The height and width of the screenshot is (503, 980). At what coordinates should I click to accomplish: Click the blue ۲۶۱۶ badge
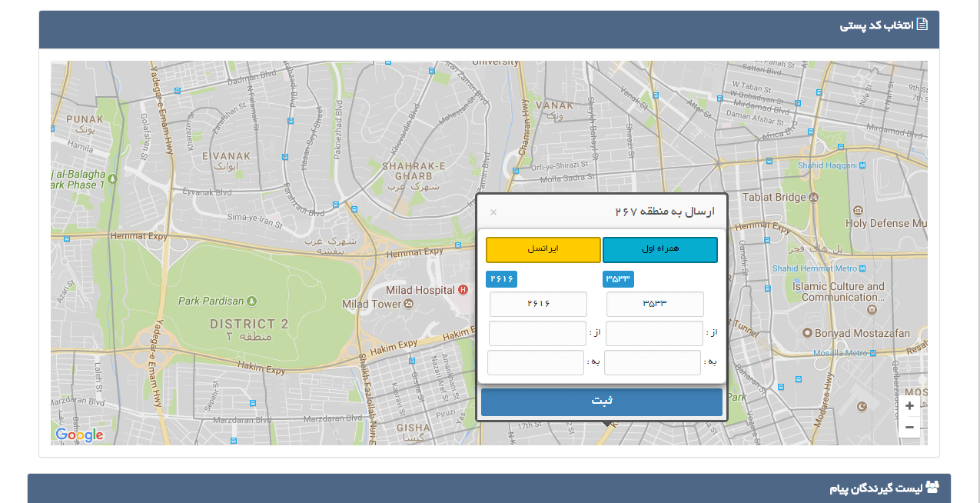pos(501,279)
